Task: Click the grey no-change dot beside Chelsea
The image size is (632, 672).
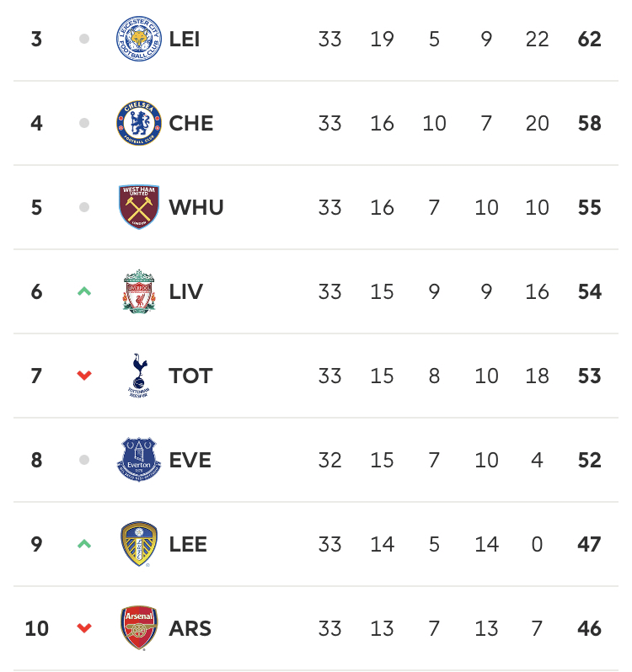Action: click(83, 124)
